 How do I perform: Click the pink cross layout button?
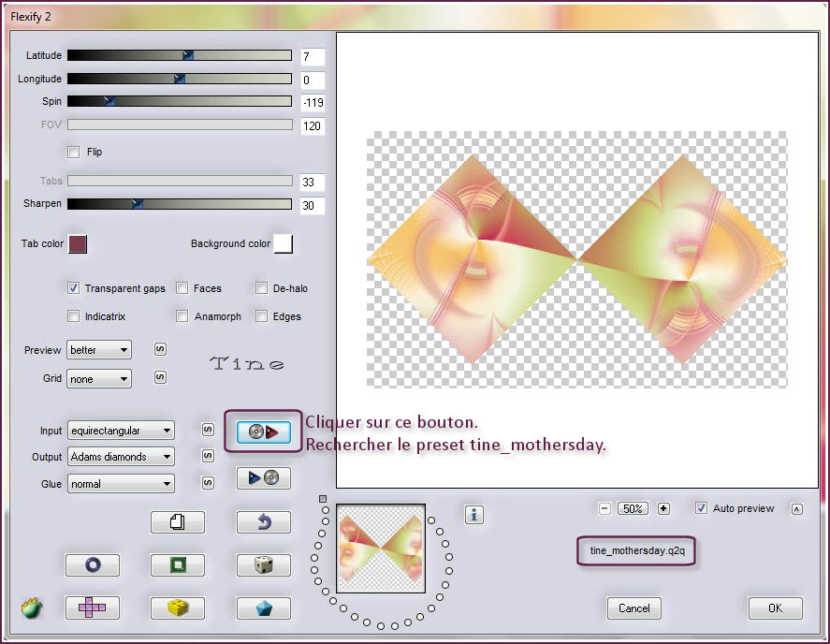[93, 608]
